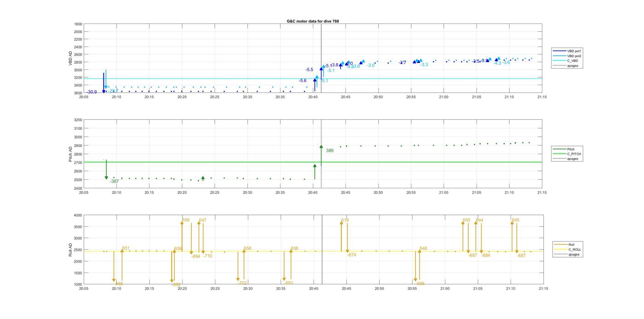Image resolution: width=644 pixels, height=319 pixels.
Task: Click the '-5.5' VBD data label
Action: [x=309, y=70]
